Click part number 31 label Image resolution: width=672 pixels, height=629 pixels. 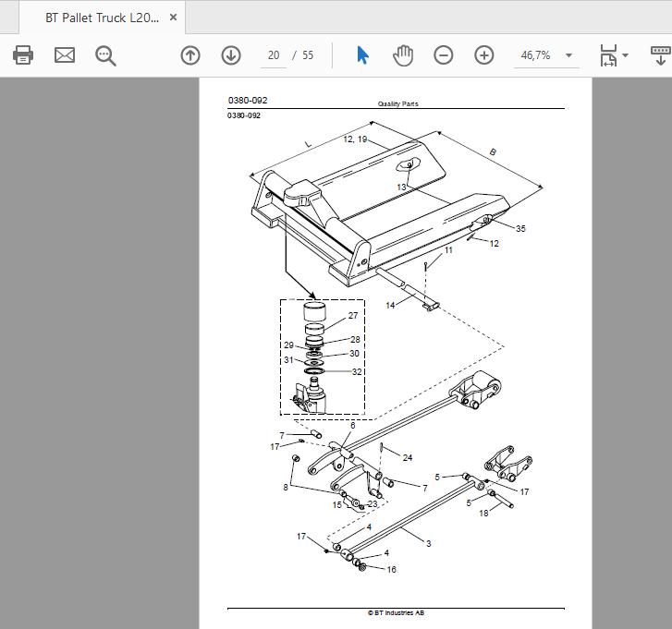pyautogui.click(x=288, y=360)
